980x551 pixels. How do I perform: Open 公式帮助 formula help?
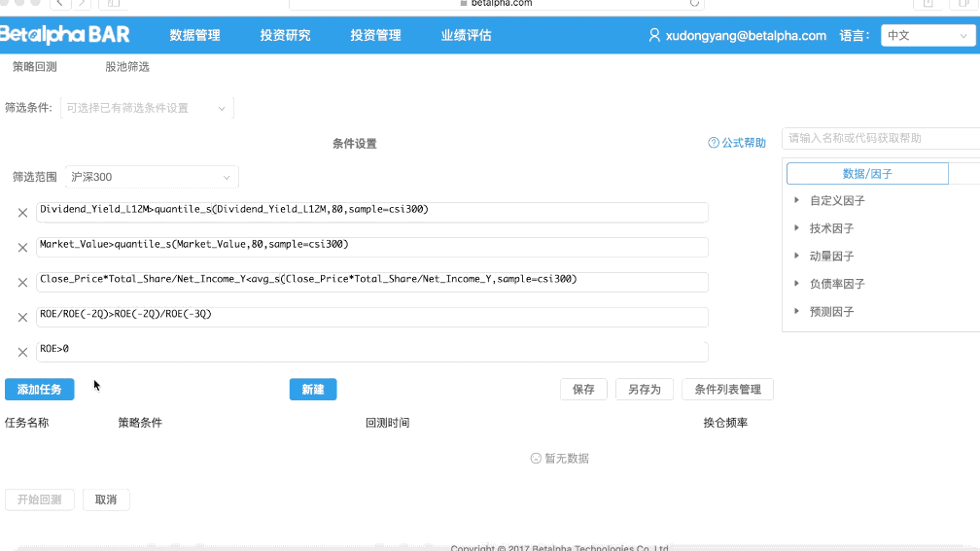[x=737, y=143]
